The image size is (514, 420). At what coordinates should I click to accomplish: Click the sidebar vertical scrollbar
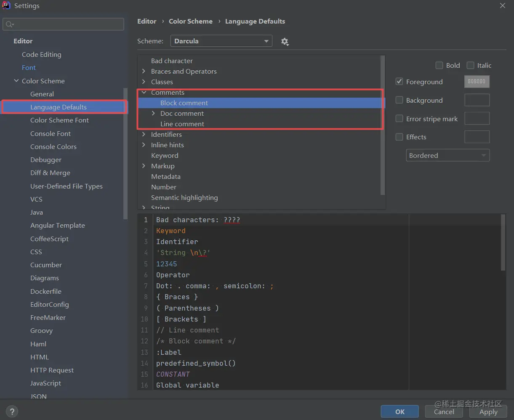pyautogui.click(x=125, y=154)
